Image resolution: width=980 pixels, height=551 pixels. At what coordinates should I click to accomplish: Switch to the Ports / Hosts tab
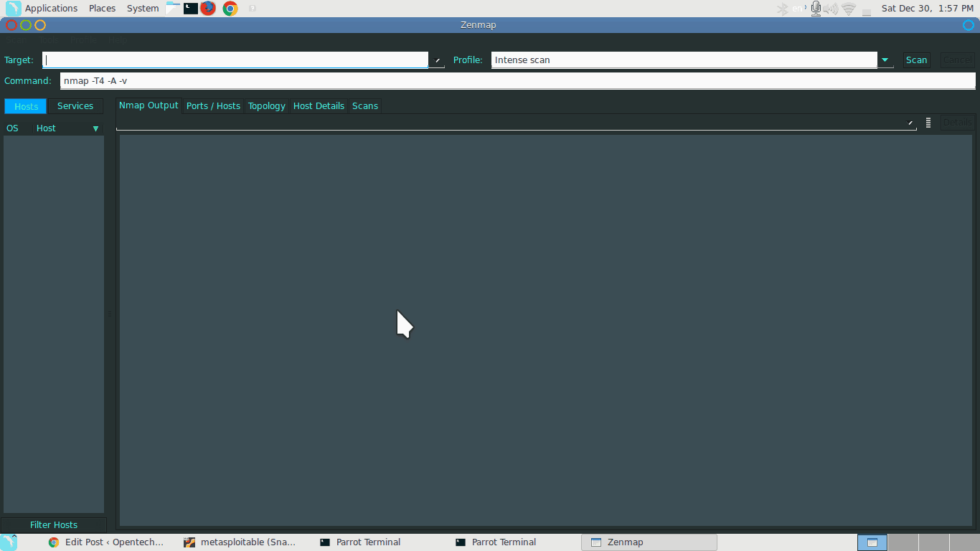pos(213,106)
